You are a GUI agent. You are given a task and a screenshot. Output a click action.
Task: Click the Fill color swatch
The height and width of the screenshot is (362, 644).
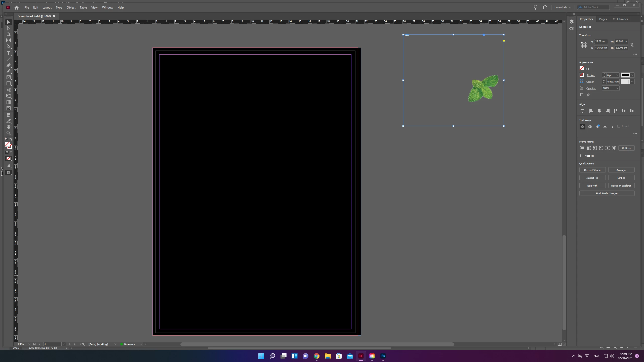pyautogui.click(x=582, y=68)
